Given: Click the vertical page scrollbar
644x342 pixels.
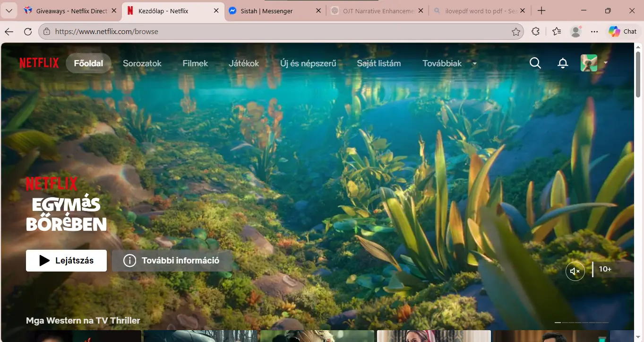Looking at the screenshot, I should pyautogui.click(x=638, y=189).
